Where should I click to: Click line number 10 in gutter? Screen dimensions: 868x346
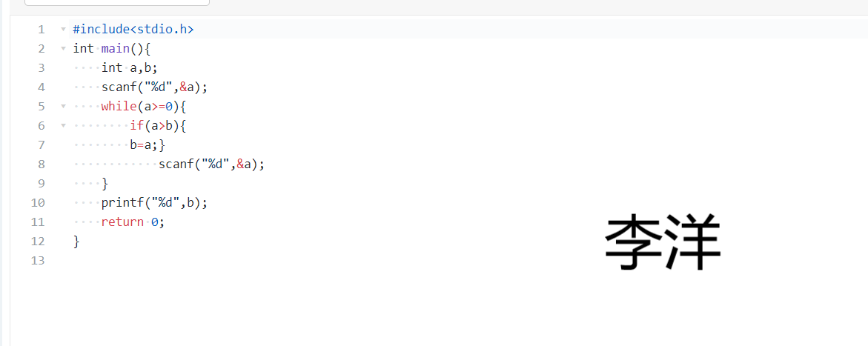pyautogui.click(x=38, y=203)
